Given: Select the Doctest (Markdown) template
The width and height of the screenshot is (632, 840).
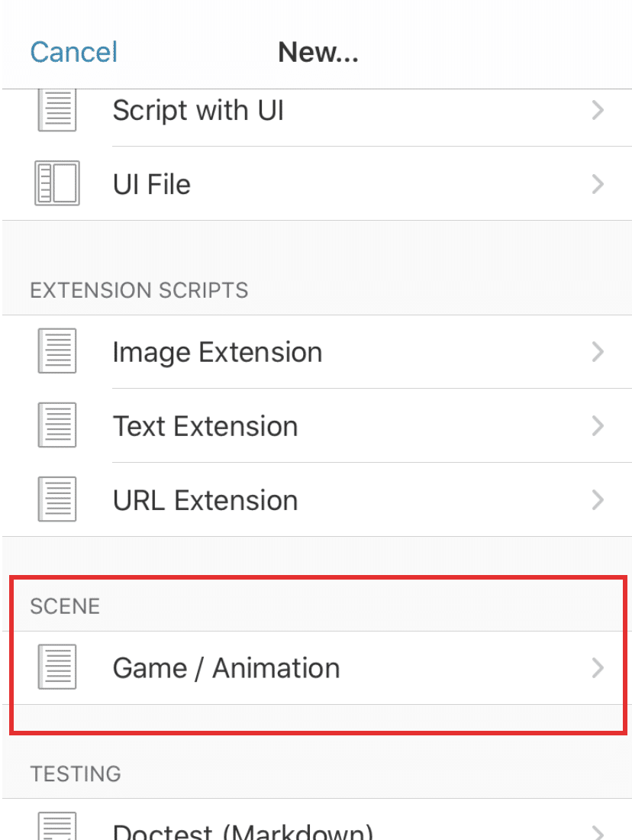Looking at the screenshot, I should click(x=317, y=819).
